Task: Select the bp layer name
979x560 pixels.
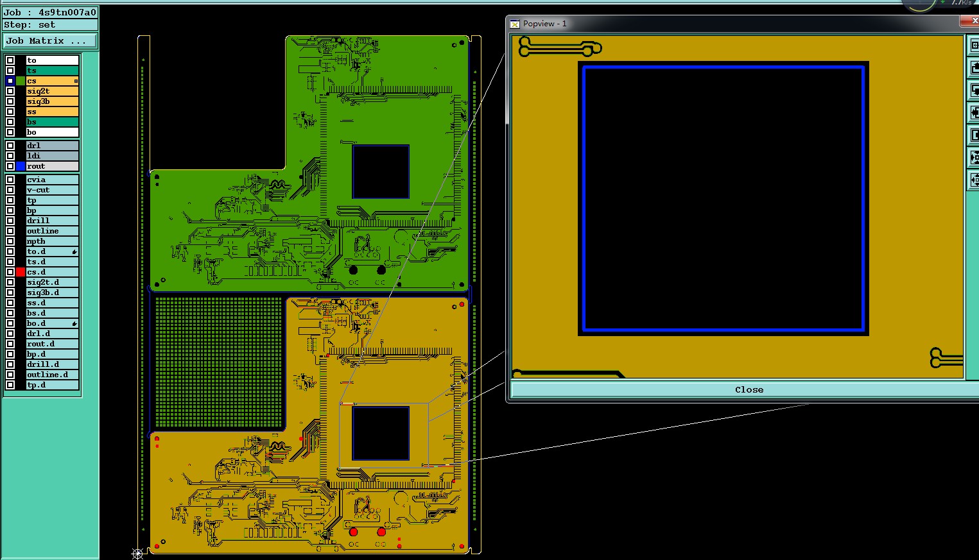Action: pos(52,210)
